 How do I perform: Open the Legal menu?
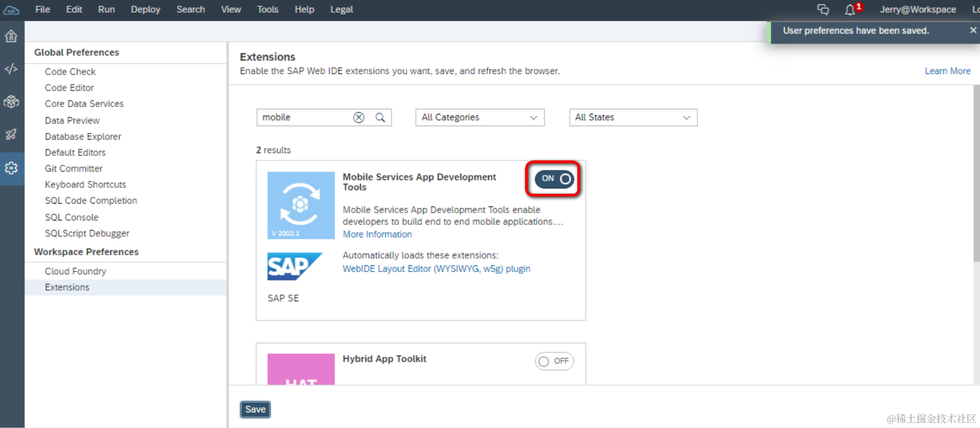342,10
